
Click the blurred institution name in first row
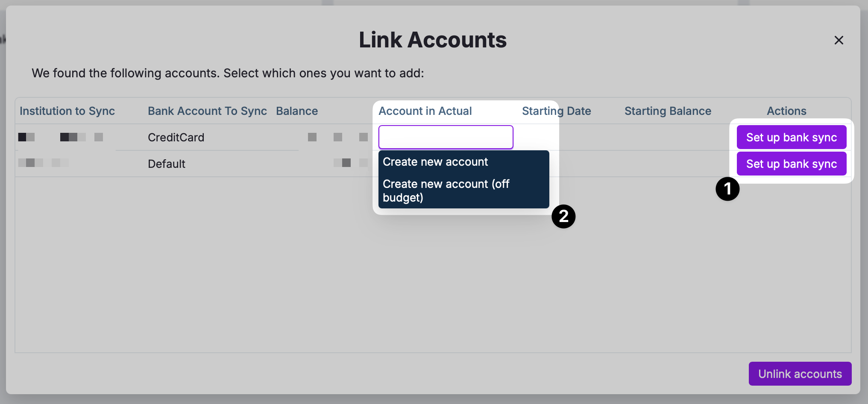(x=61, y=137)
